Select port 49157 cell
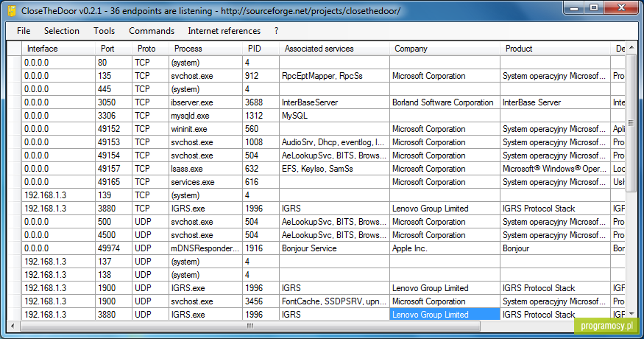Image resolution: width=644 pixels, height=339 pixels. tap(114, 169)
